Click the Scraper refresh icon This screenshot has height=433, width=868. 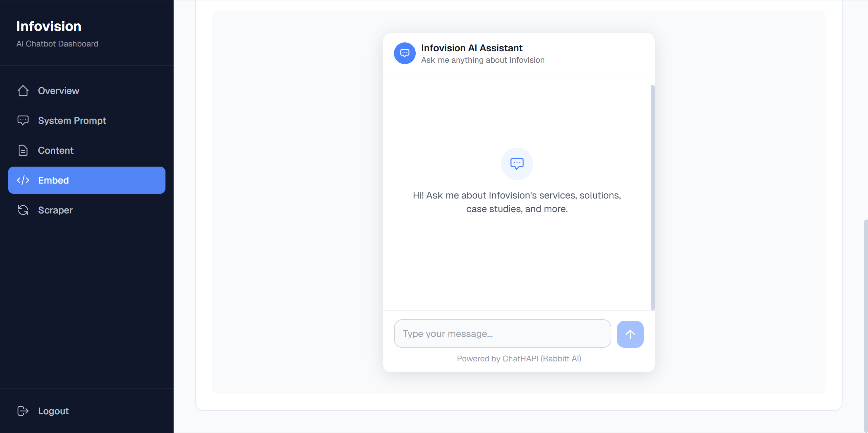point(23,210)
